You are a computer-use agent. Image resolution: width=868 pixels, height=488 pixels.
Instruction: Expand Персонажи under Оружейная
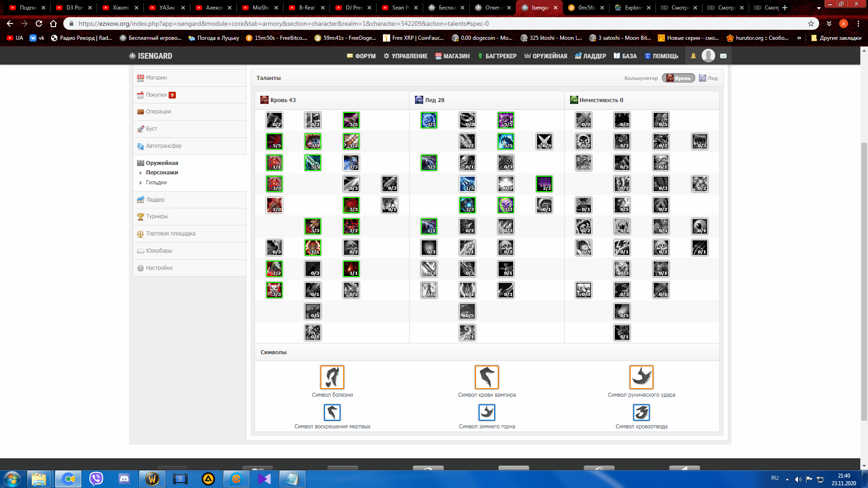pyautogui.click(x=162, y=173)
